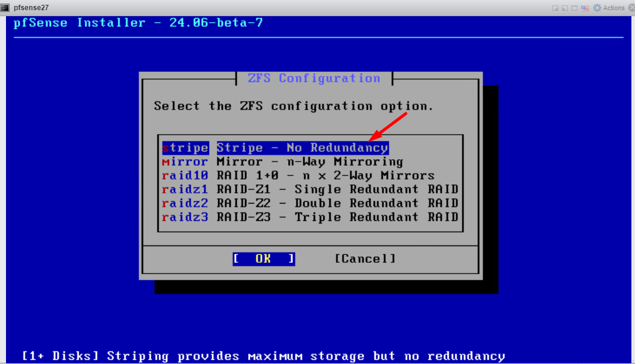
Task: Click the ZFS Configuration dialog title
Action: pos(314,78)
